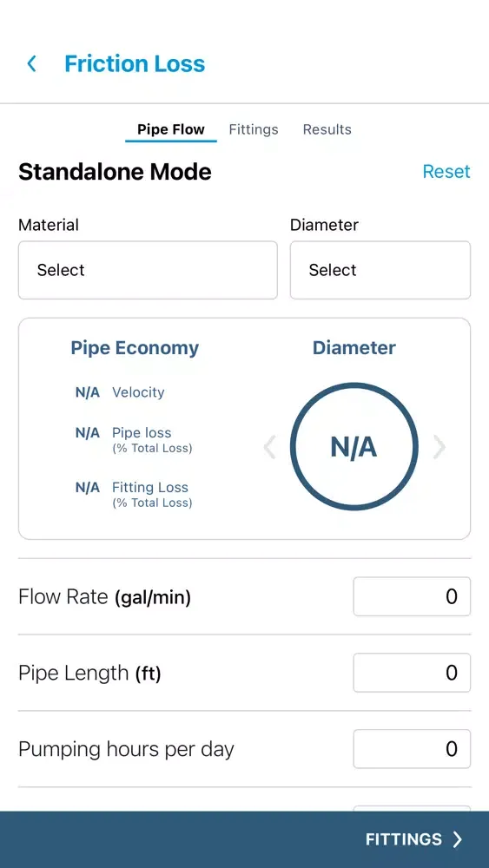This screenshot has height=868, width=489.
Task: Reset the Standalone Mode form
Action: point(446,171)
